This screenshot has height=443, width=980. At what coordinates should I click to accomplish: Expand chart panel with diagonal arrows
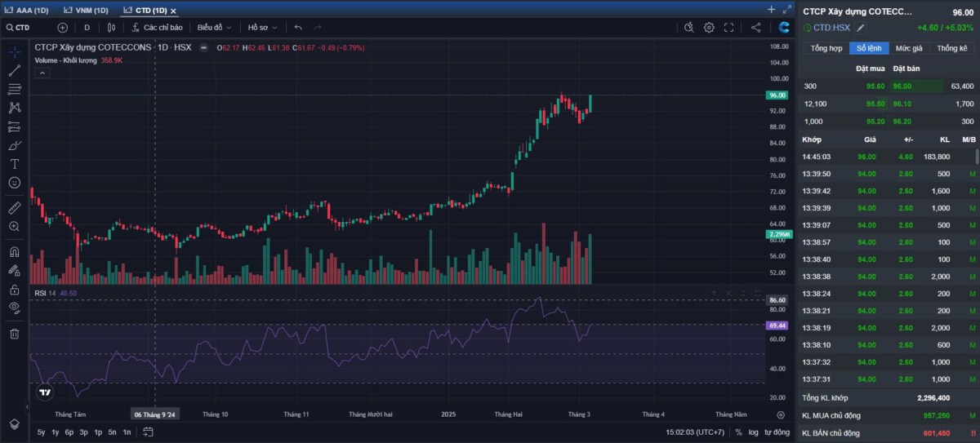(787, 9)
